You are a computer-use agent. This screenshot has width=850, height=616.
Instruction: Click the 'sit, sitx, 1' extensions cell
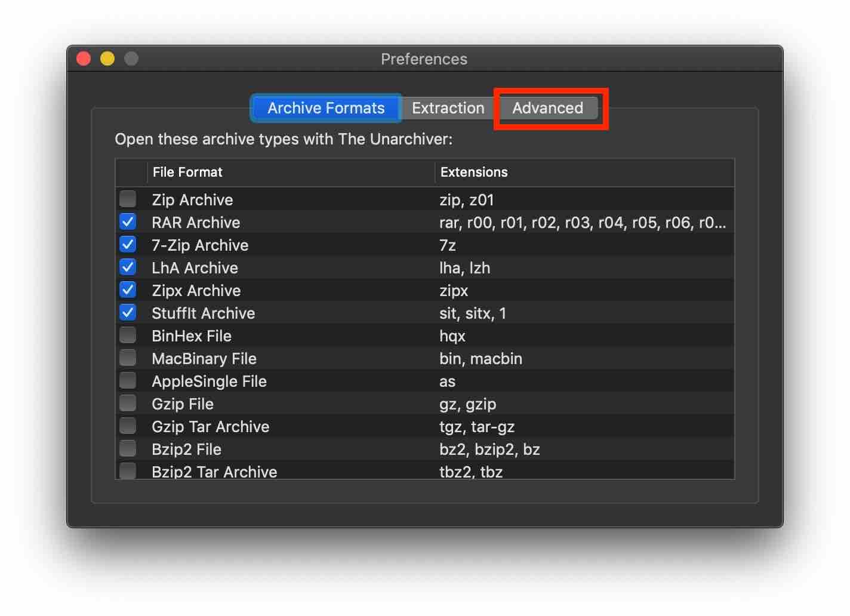coord(473,313)
